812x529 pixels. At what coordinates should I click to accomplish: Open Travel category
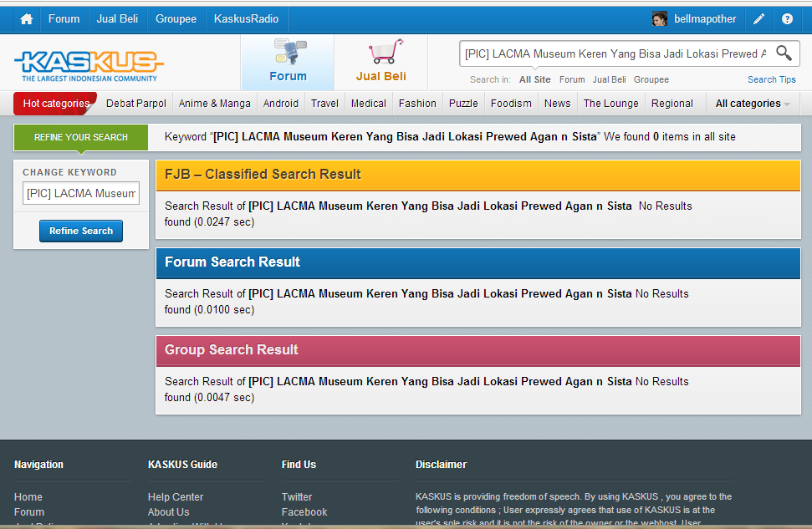pyautogui.click(x=324, y=104)
